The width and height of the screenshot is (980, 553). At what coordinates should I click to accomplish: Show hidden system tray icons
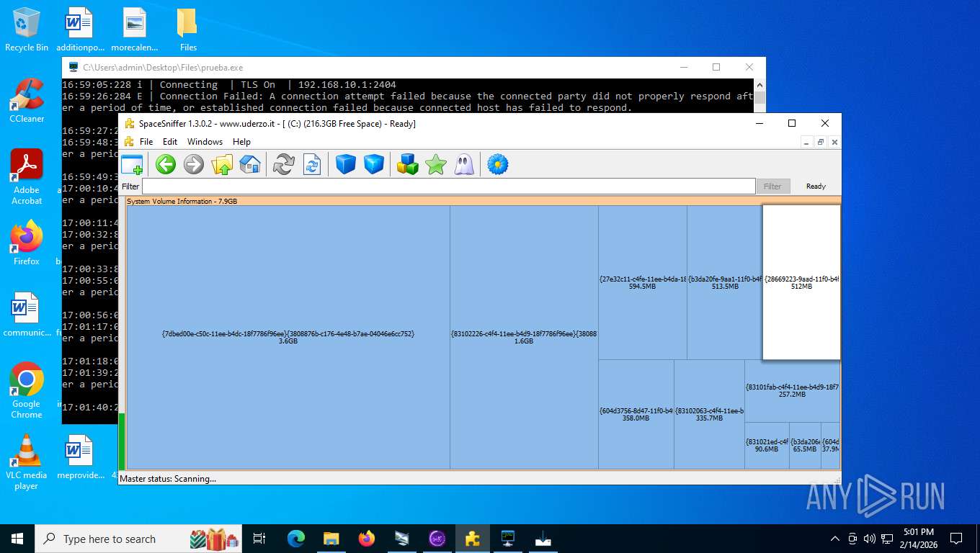tap(835, 539)
